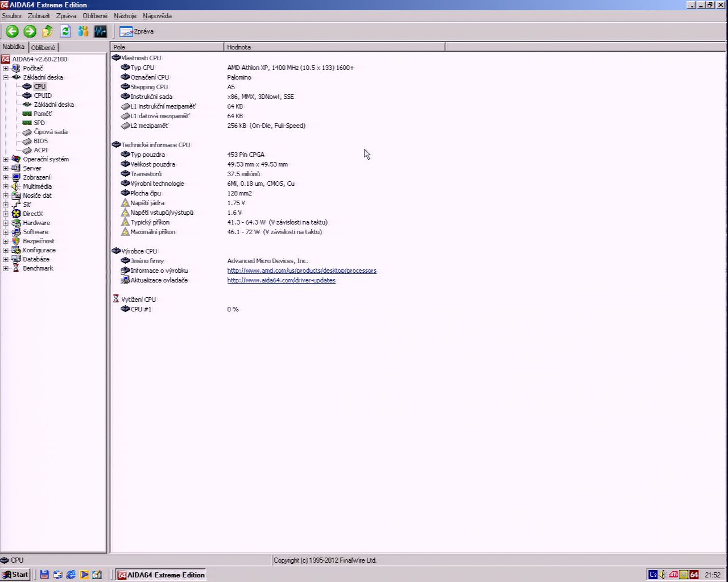Click the 21:52 taskbar clock
This screenshot has height=582, width=728.
tap(713, 575)
